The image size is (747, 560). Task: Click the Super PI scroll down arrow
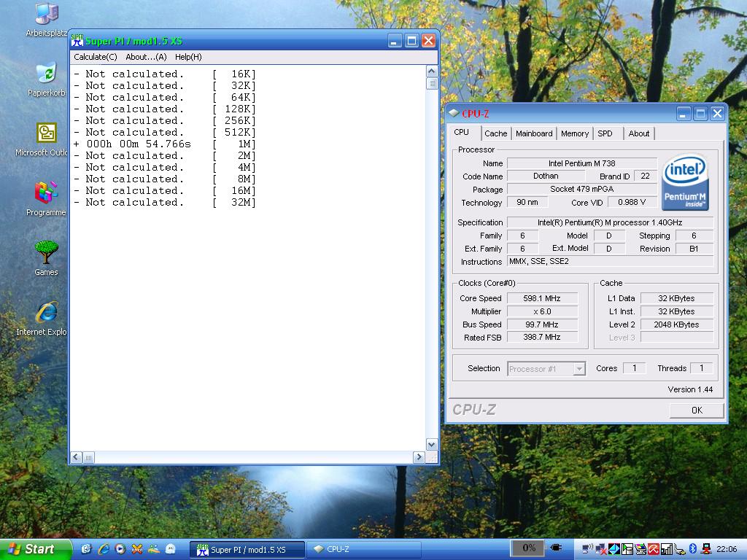tap(431, 444)
